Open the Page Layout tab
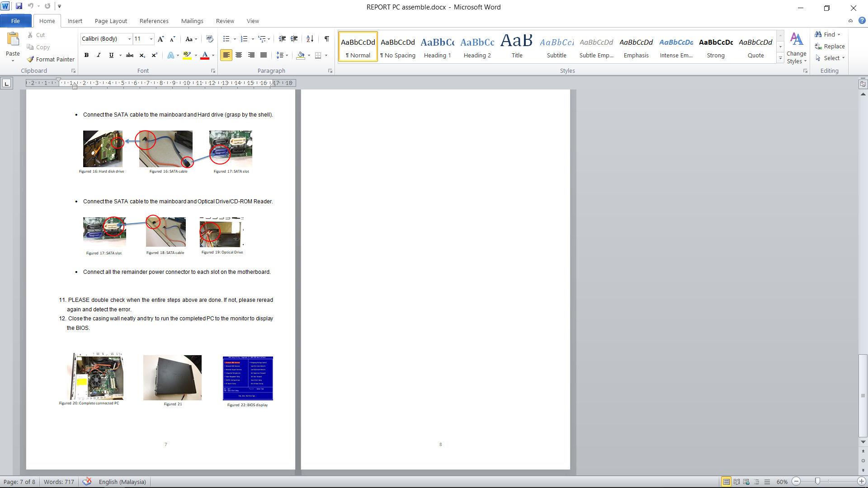Image resolution: width=868 pixels, height=488 pixels. [x=111, y=21]
